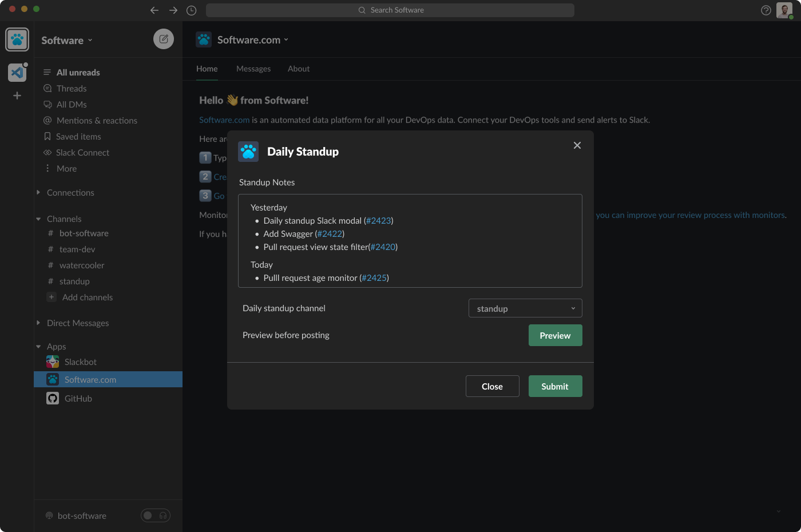Collapse the Apps section
Screen dimensions: 801x532
(x=38, y=347)
